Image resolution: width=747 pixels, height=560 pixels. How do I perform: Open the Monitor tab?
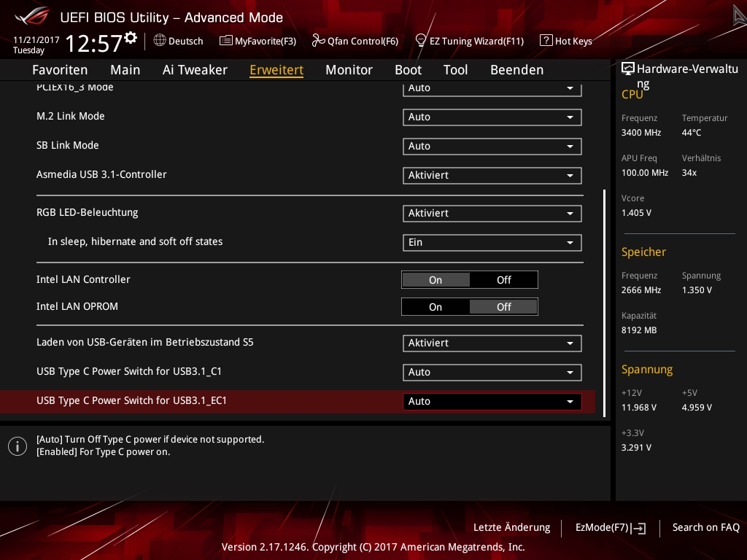[349, 70]
